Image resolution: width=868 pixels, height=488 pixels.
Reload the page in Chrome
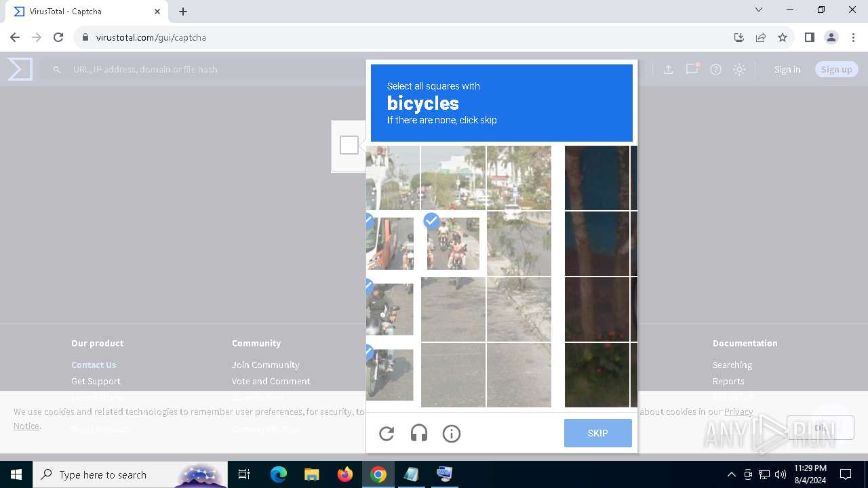pos(58,37)
